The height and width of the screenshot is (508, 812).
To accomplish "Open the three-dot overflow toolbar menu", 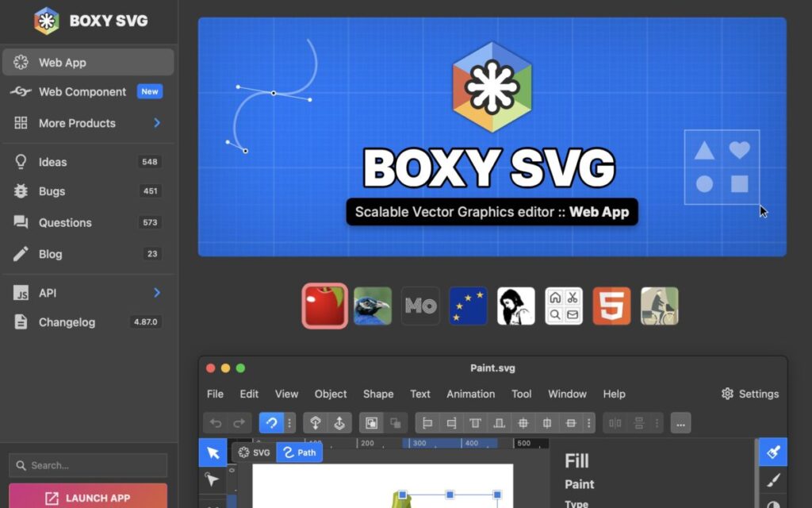I will coord(680,423).
